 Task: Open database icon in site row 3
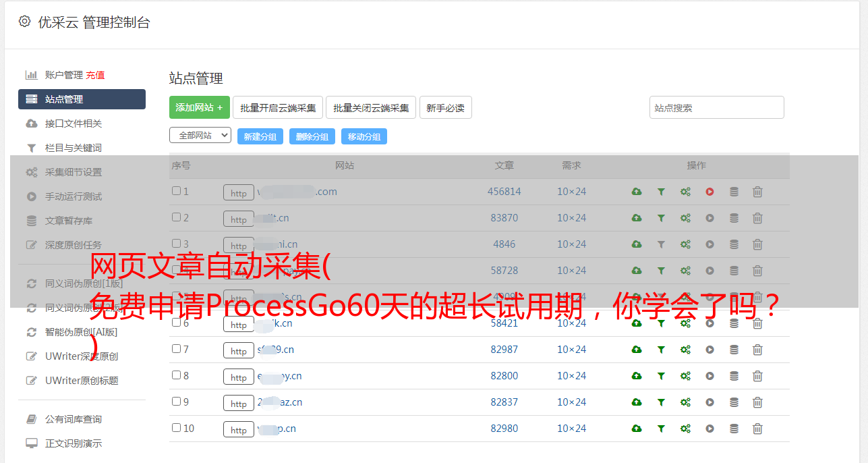click(x=734, y=244)
